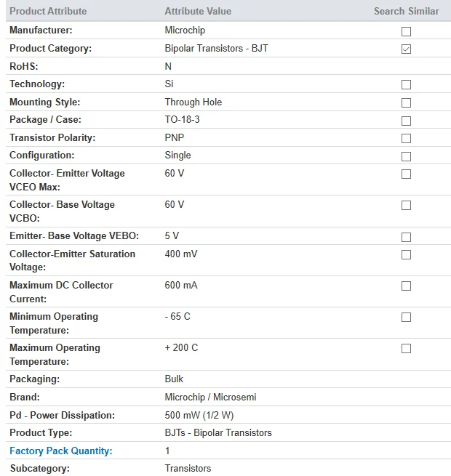Tick the Configuration Single checkbox
The image size is (451, 476).
pyautogui.click(x=406, y=156)
